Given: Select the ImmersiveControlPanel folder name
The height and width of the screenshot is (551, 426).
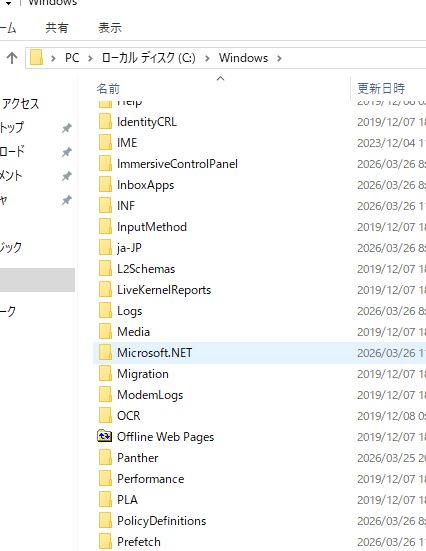Looking at the screenshot, I should point(178,164).
